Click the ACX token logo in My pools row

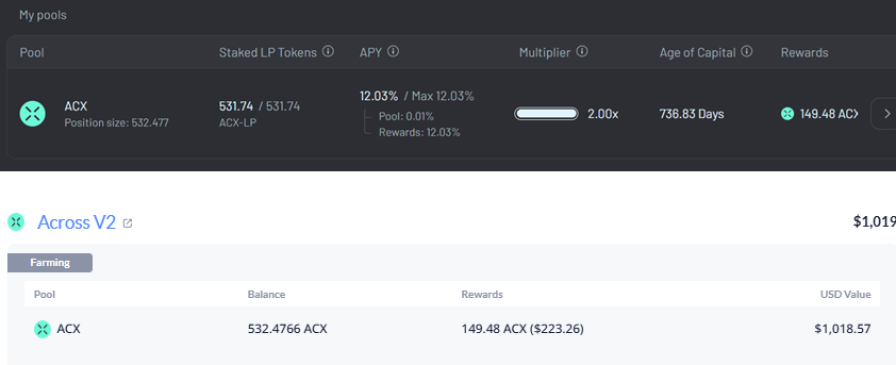click(x=33, y=114)
